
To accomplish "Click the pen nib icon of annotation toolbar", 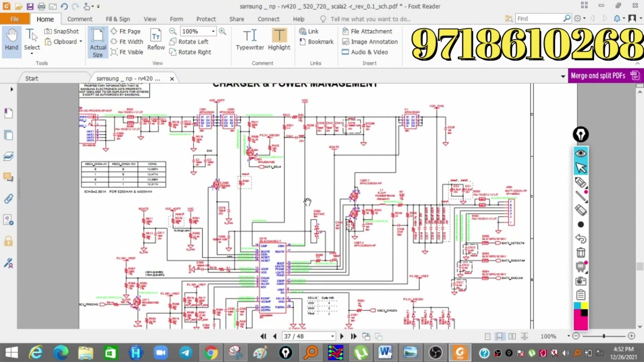I will click(581, 135).
